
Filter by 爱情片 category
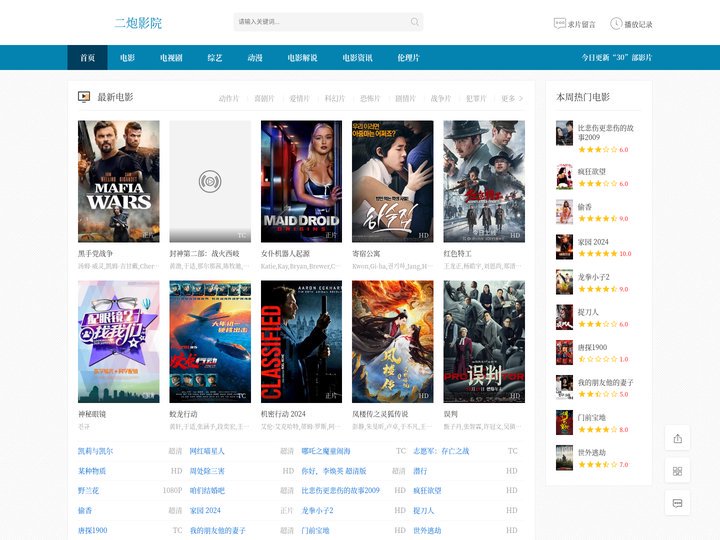click(299, 98)
